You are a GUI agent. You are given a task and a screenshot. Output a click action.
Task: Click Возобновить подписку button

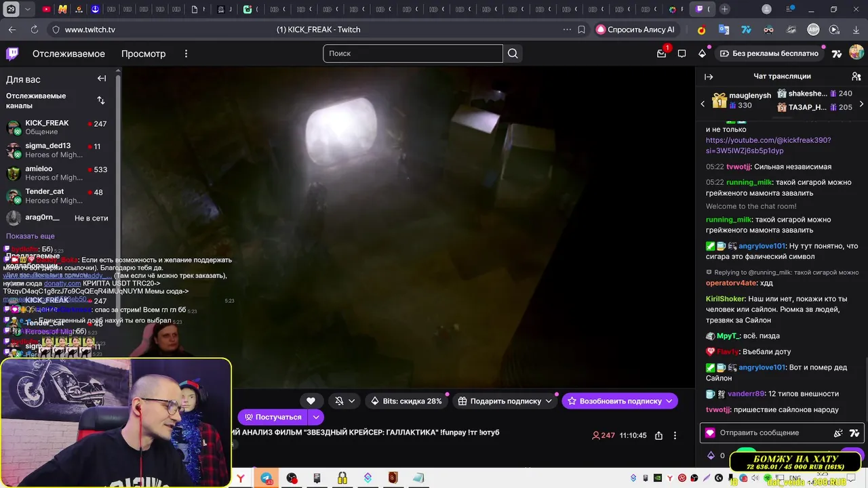tap(620, 401)
